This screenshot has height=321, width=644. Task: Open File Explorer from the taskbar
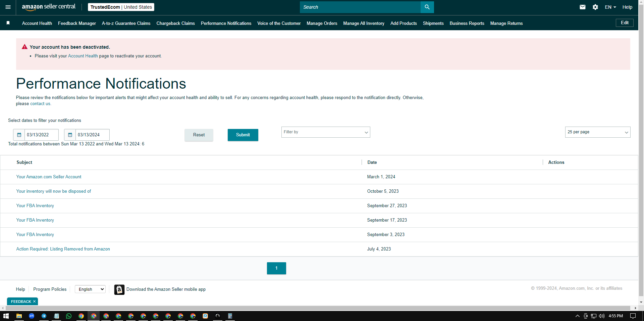(x=19, y=316)
